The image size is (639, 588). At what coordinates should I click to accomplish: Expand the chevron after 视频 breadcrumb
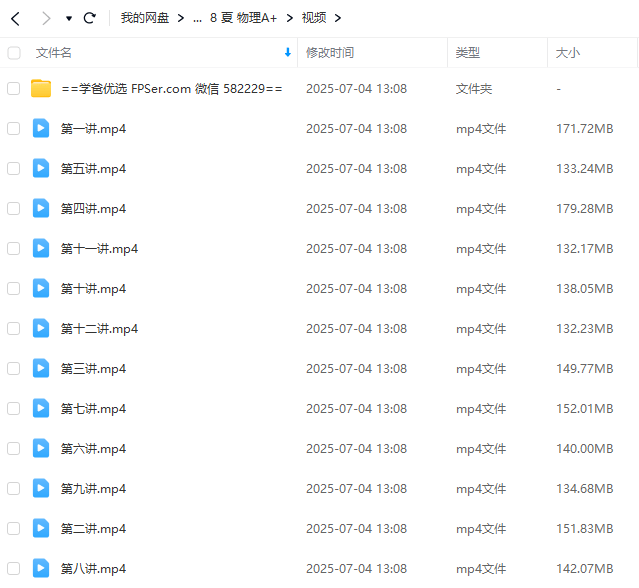[338, 18]
